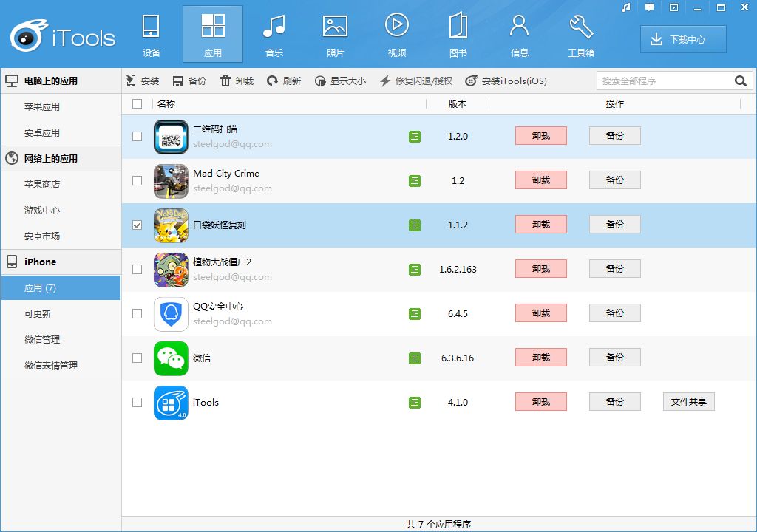Screen dimensions: 757x532
Task: Uncheck the 口袋妖怪复刻 checkbox
Action: click(137, 225)
